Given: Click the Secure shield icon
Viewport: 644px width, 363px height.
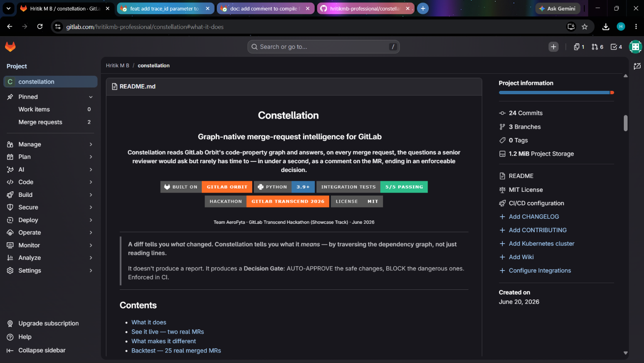Looking at the screenshot, I should click(x=10, y=207).
